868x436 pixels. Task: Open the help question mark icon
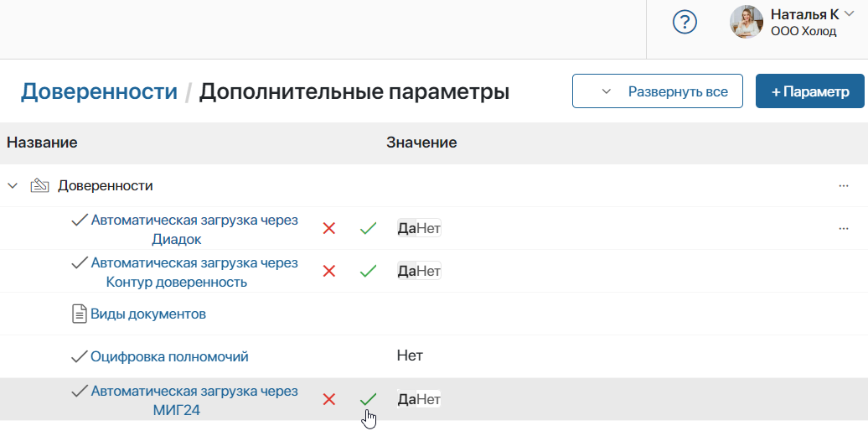685,23
